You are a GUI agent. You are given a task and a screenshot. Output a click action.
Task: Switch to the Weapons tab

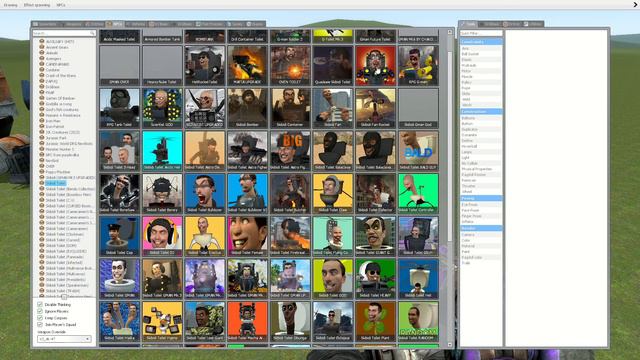[x=71, y=24]
